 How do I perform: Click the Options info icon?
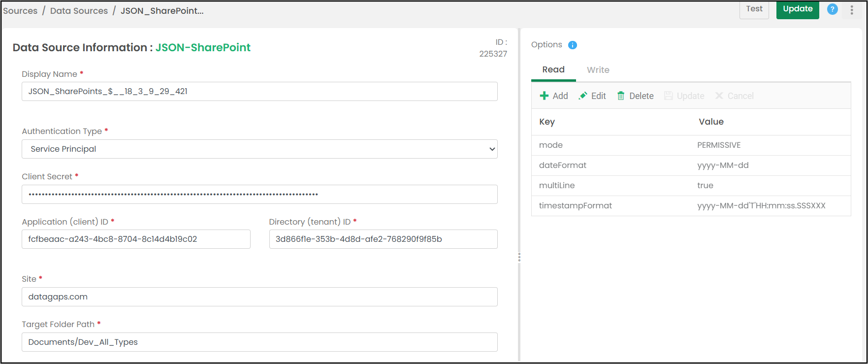[x=573, y=45]
